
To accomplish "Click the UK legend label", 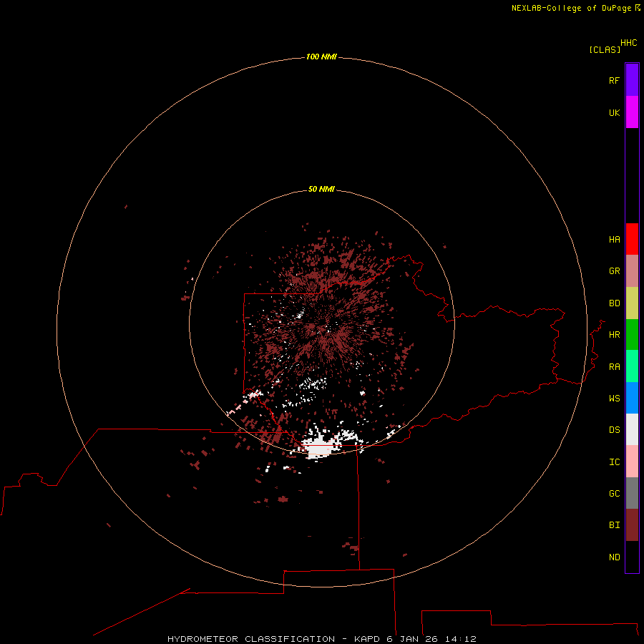I will coord(614,112).
